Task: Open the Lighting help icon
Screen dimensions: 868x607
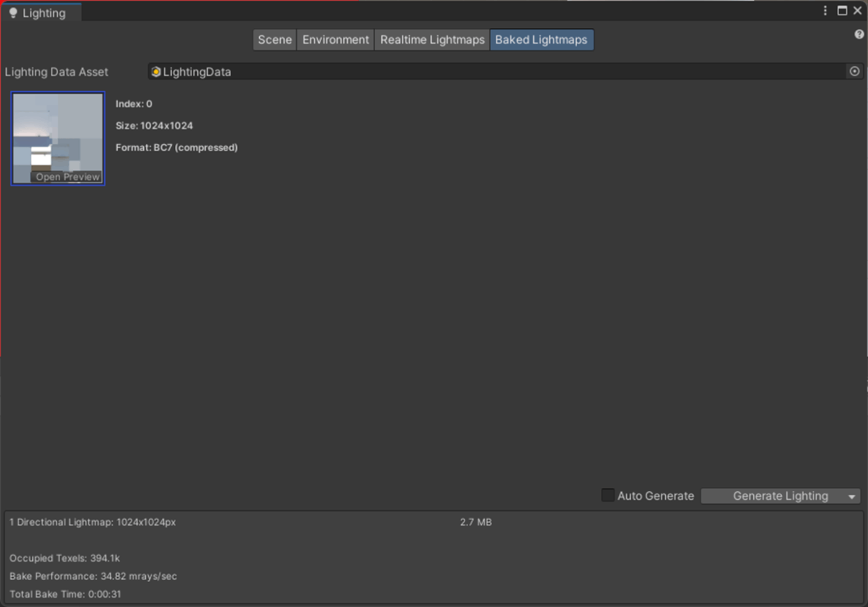Action: pyautogui.click(x=859, y=35)
